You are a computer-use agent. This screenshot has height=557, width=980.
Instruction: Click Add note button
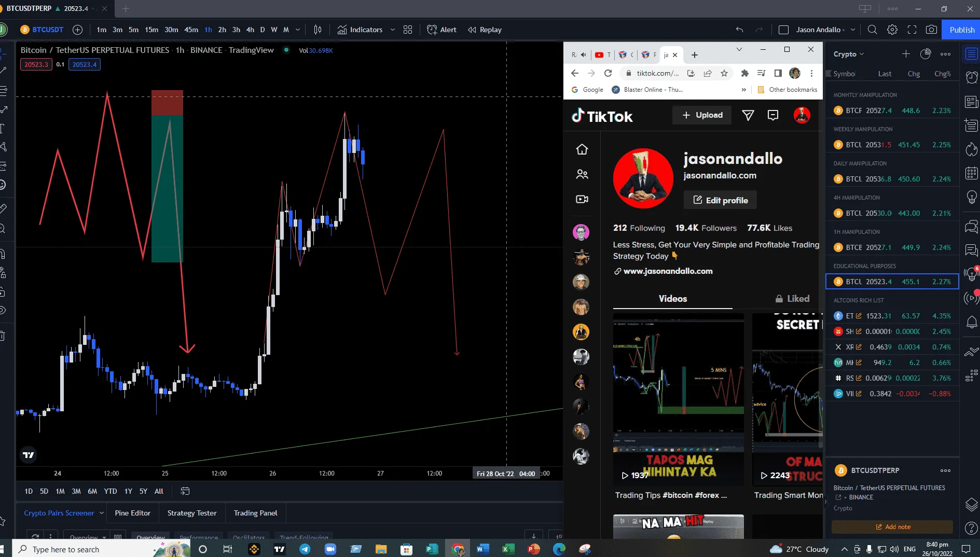(892, 527)
